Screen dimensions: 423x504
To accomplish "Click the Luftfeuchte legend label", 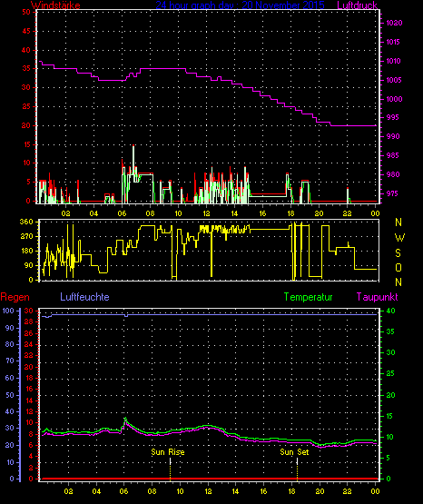I will [84, 296].
